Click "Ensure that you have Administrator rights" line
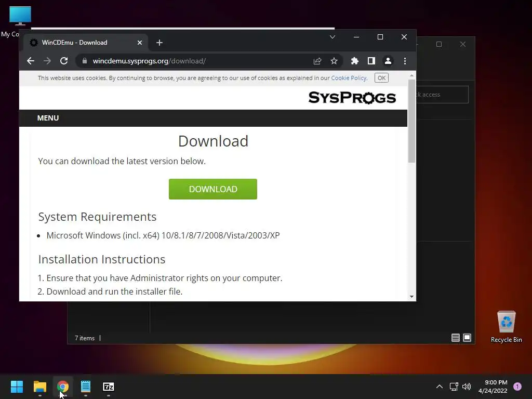The image size is (532, 399). pos(164,278)
